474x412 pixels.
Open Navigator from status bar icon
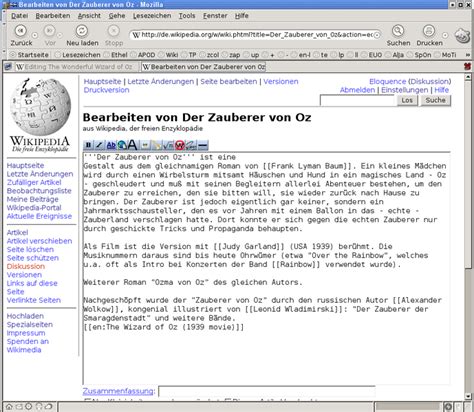click(9, 407)
